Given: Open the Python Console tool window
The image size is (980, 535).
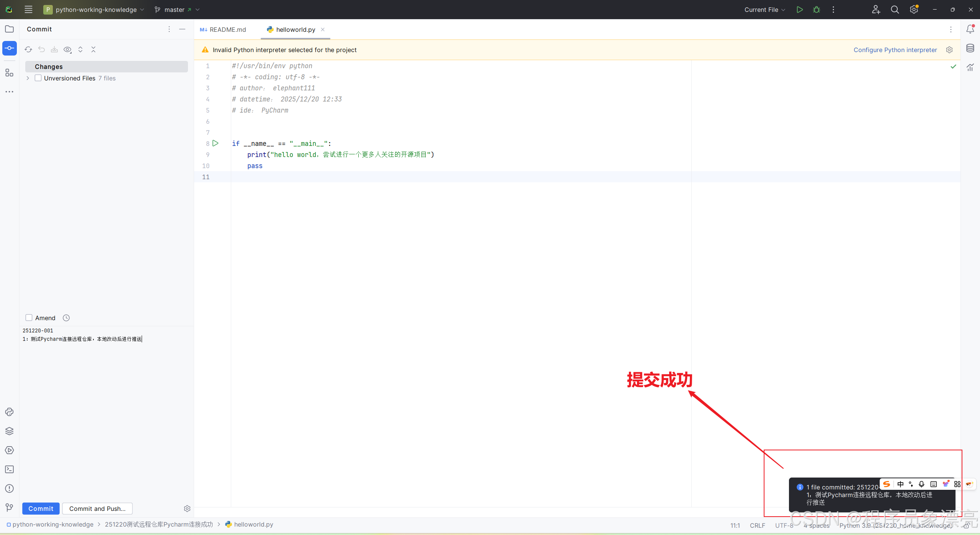Looking at the screenshot, I should click(x=10, y=412).
